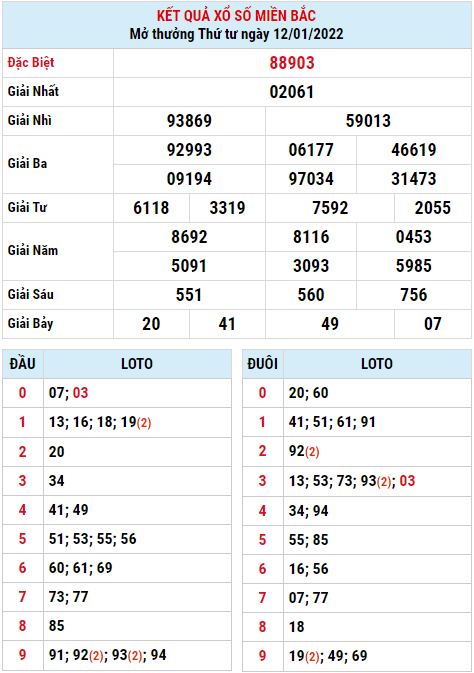Click second prize number 59013
The image size is (474, 673).
point(368,121)
